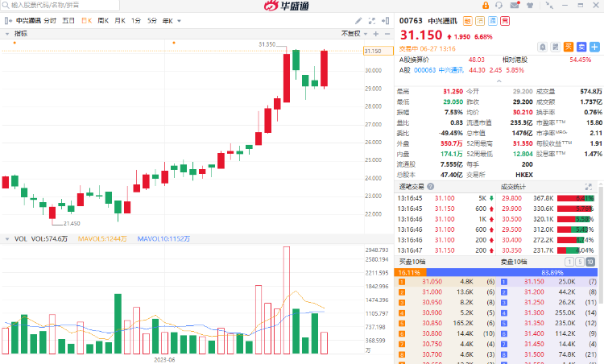Image resolution: width=604 pixels, height=364 pixels.
Task: Select 5-level order book depth
Action: coord(580,262)
